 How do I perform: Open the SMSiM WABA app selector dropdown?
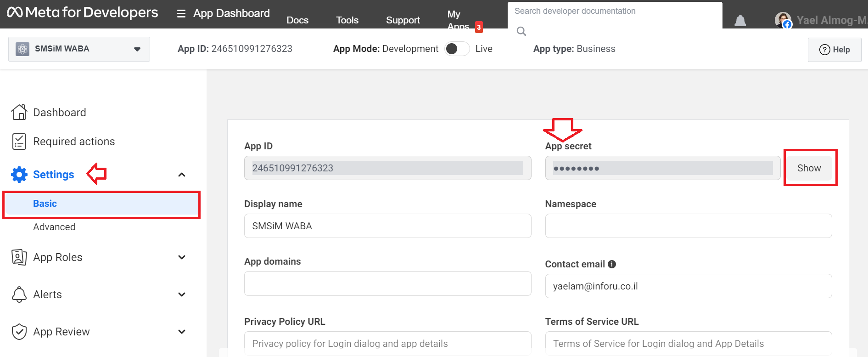(79, 49)
